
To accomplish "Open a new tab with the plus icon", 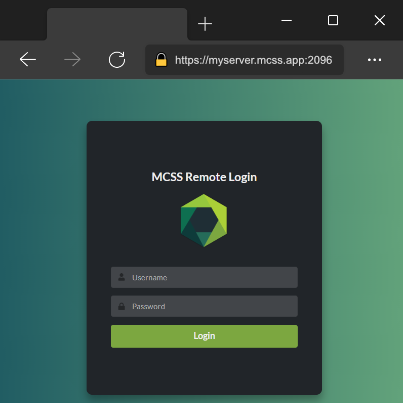I will tap(205, 24).
